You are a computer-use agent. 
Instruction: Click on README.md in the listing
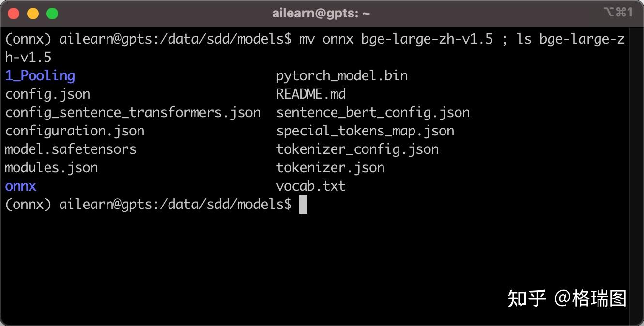(x=311, y=94)
